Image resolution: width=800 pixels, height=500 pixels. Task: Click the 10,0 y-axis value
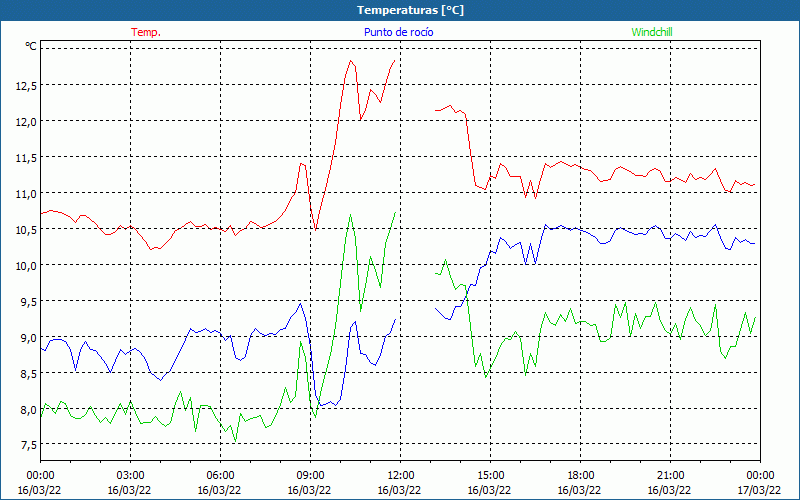point(27,266)
